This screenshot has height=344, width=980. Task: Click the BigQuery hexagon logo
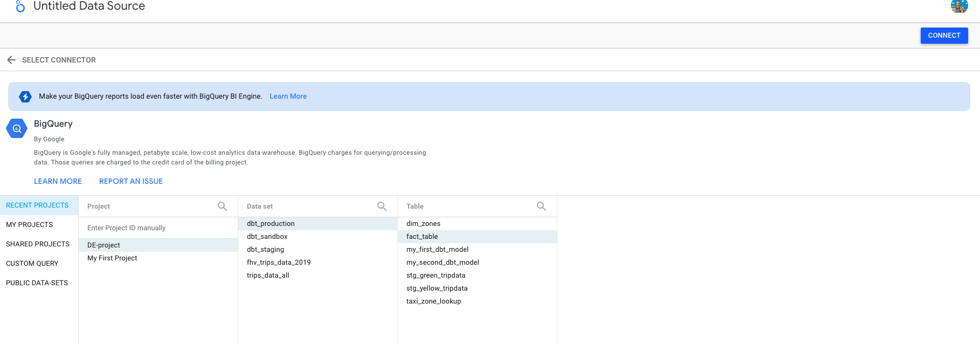(17, 128)
